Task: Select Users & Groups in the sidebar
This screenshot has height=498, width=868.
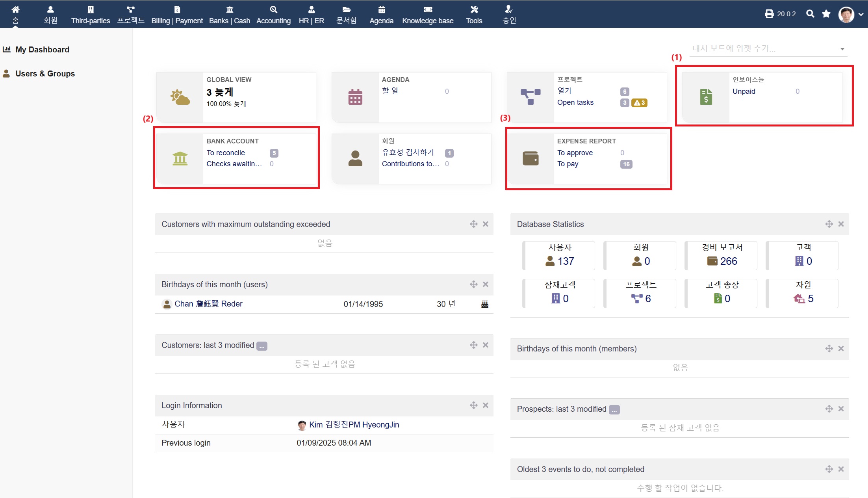Action: pos(45,74)
